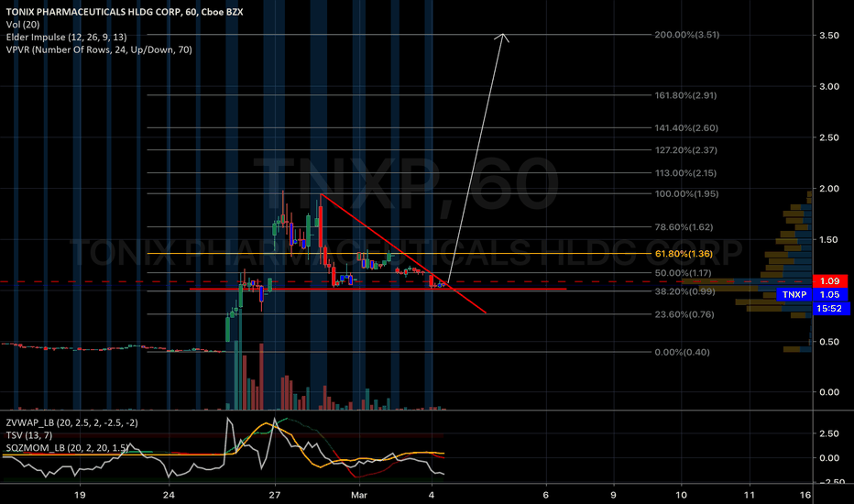The height and width of the screenshot is (504, 854).
Task: Click the 15:52 countdown tag
Action: [x=830, y=309]
